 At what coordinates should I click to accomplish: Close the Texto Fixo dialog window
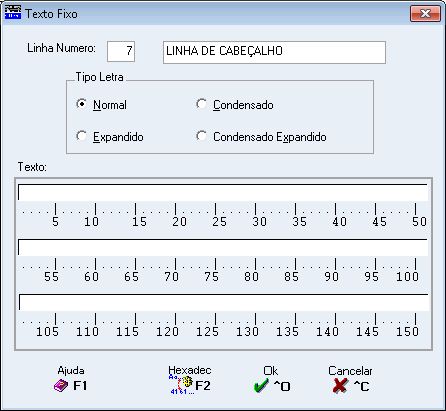(425, 14)
